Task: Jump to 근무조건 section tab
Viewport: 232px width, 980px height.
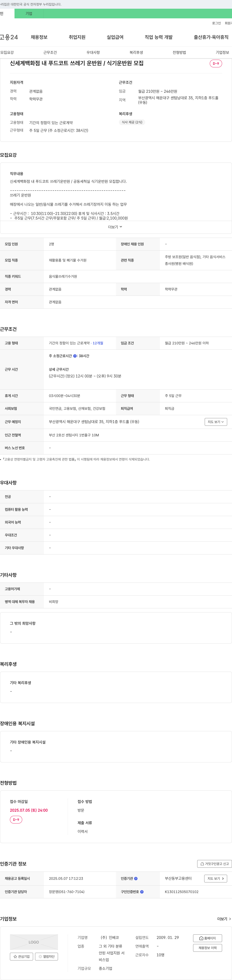Action: 50,52
